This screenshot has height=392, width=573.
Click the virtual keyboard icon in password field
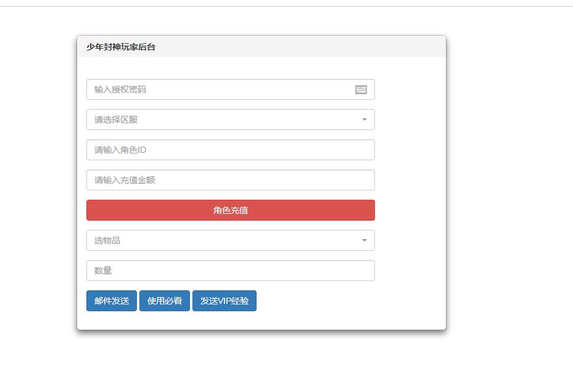click(361, 89)
